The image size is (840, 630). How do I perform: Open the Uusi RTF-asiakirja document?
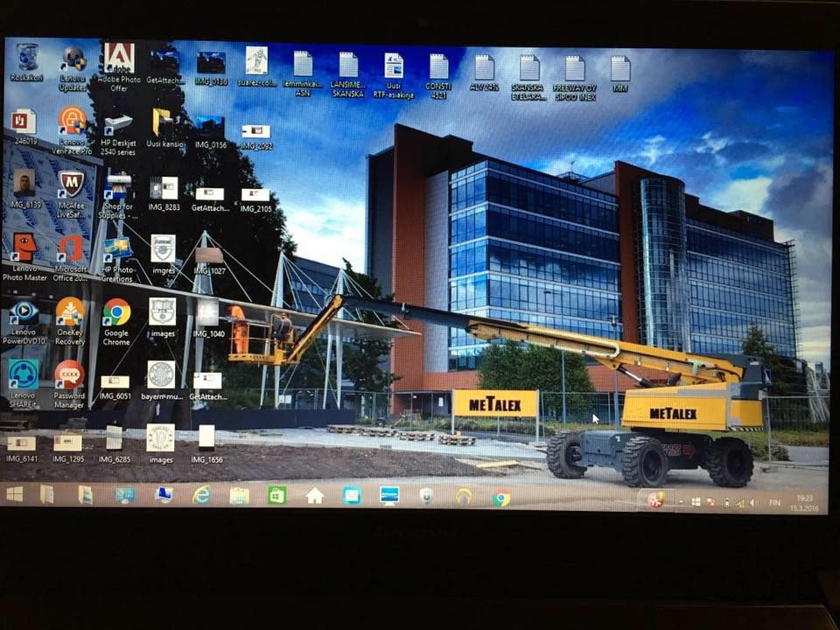pyautogui.click(x=394, y=75)
